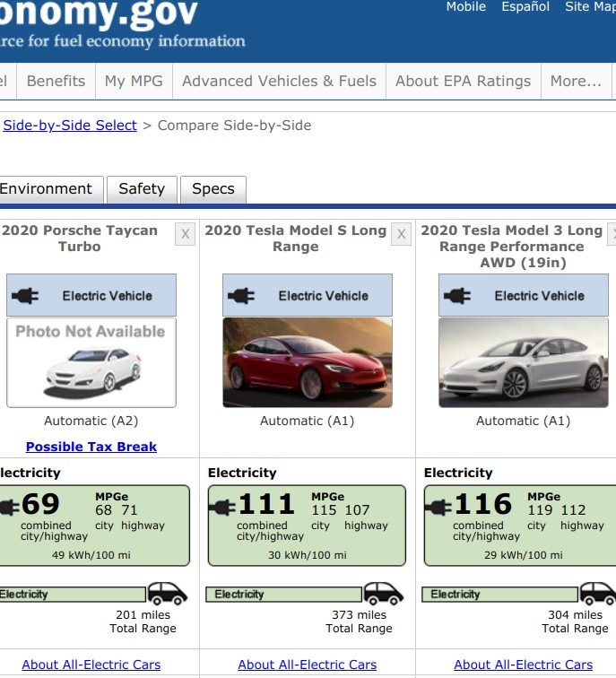Open the Possible Tax Break link for the Taycan
Image resolution: width=616 pixels, height=678 pixels.
coord(91,447)
